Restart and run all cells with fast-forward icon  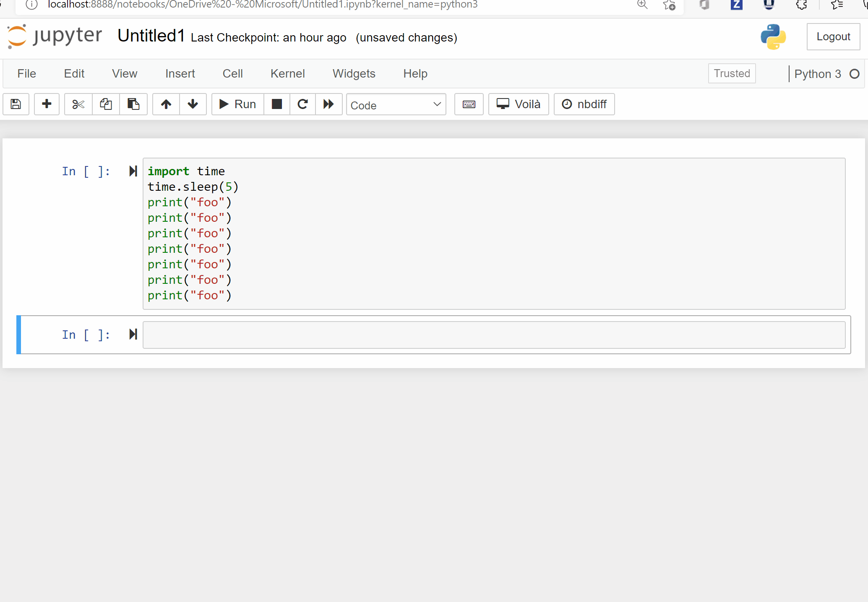click(328, 104)
